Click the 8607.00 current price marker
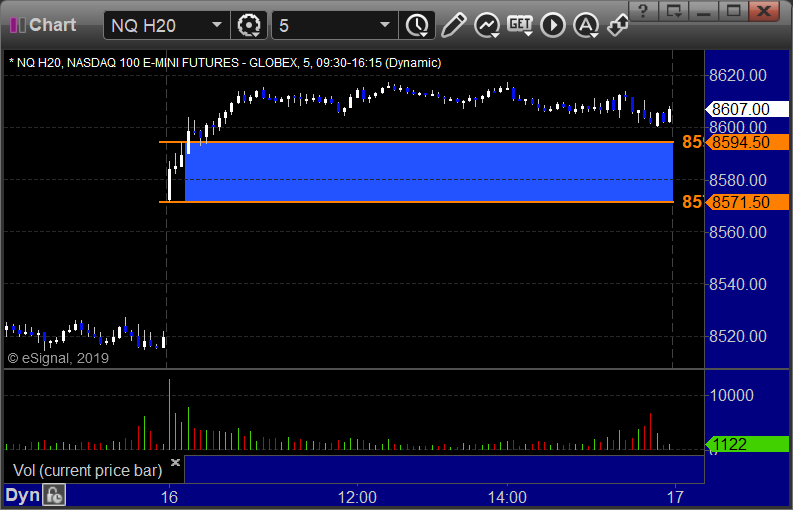 click(746, 109)
